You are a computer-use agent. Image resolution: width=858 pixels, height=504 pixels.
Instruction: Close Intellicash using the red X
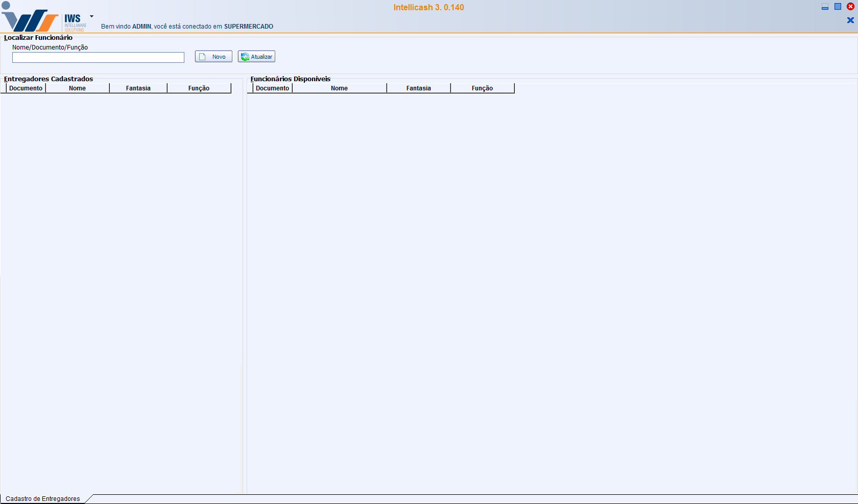point(850,7)
